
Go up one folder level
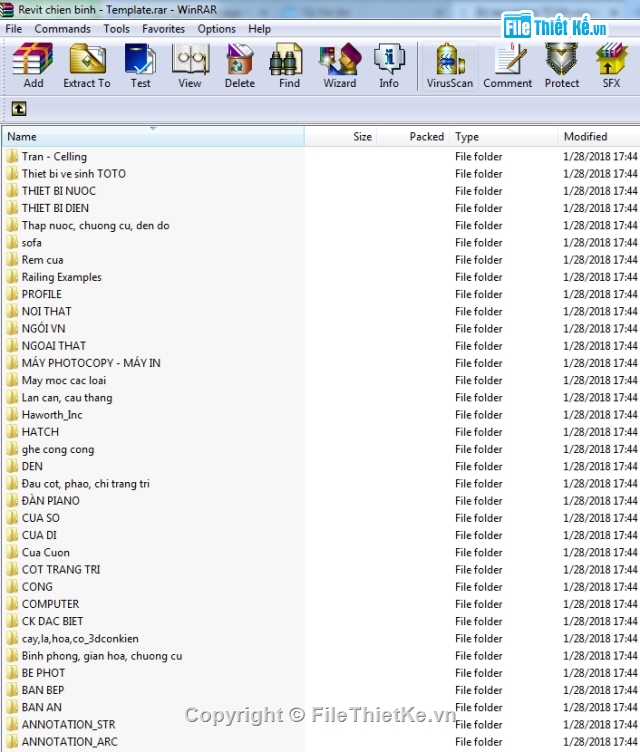pos(19,109)
